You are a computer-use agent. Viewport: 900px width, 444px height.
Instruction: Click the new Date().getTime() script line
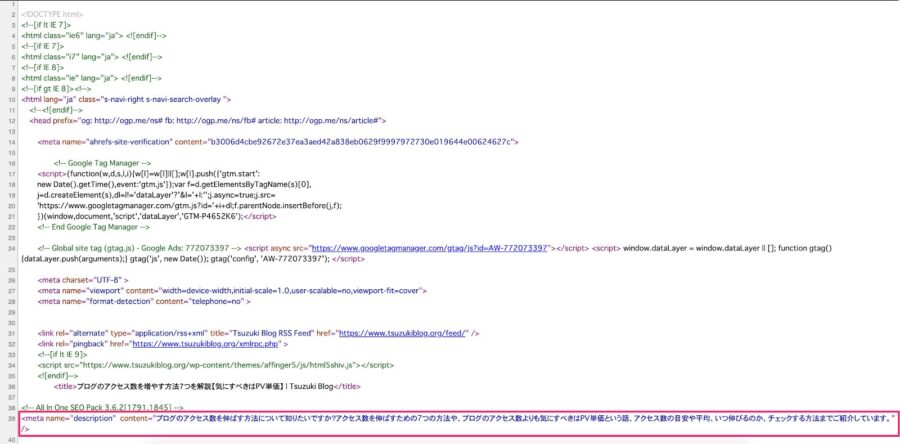click(x=174, y=184)
